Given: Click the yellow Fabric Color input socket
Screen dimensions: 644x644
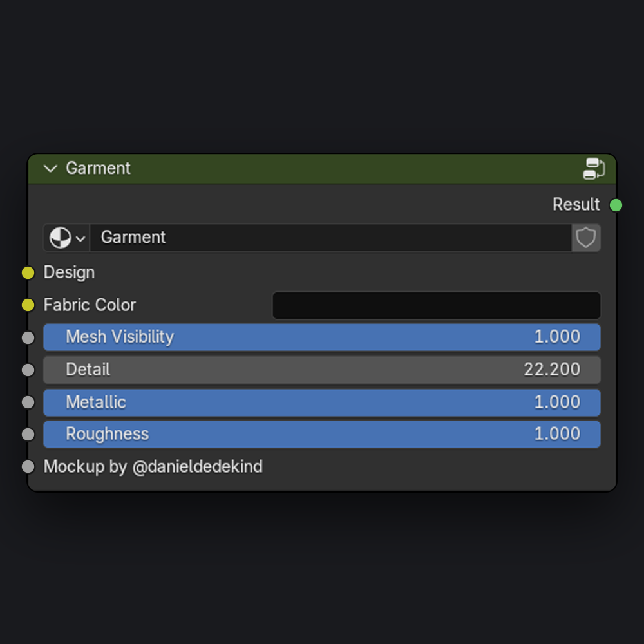Looking at the screenshot, I should pos(28,305).
